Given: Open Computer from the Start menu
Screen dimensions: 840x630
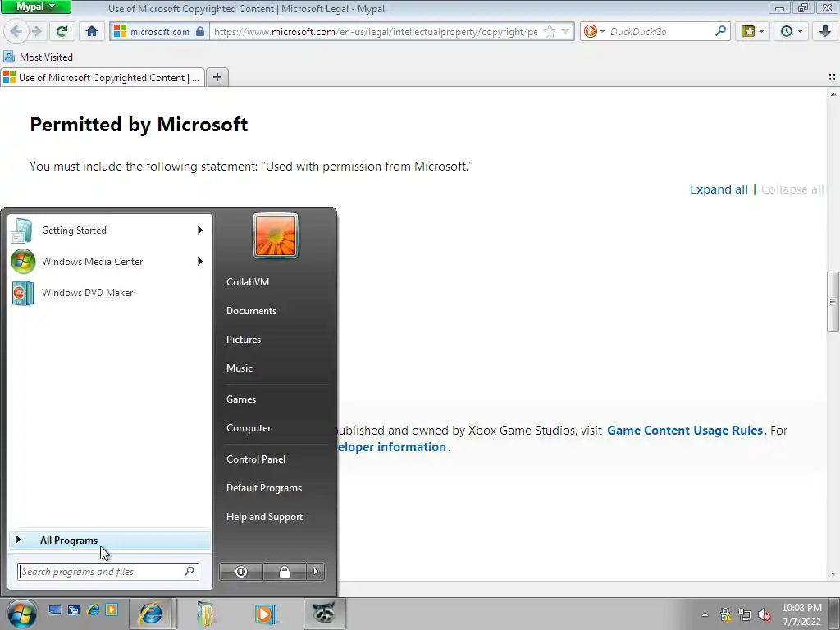Looking at the screenshot, I should coord(249,428).
